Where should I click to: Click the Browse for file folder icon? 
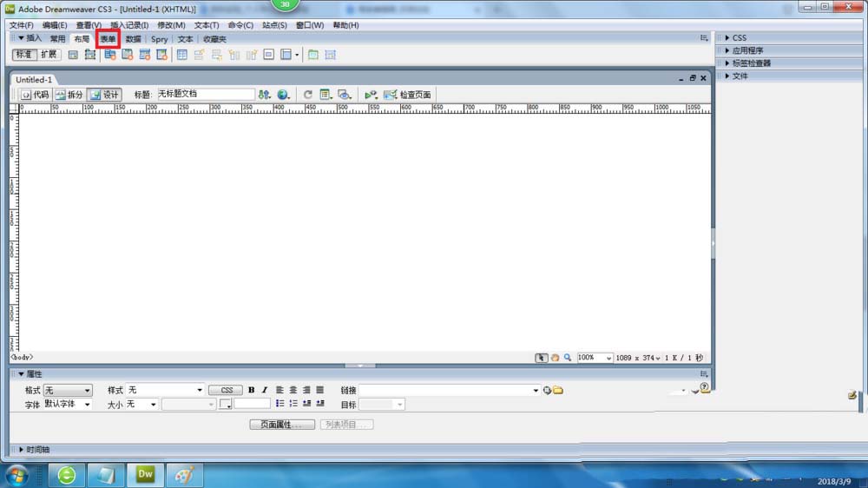[558, 391]
